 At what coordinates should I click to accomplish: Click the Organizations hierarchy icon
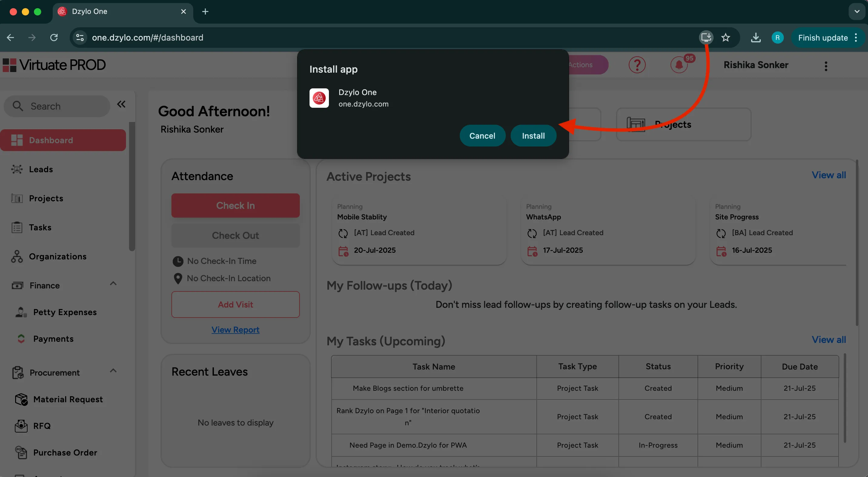coord(17,256)
